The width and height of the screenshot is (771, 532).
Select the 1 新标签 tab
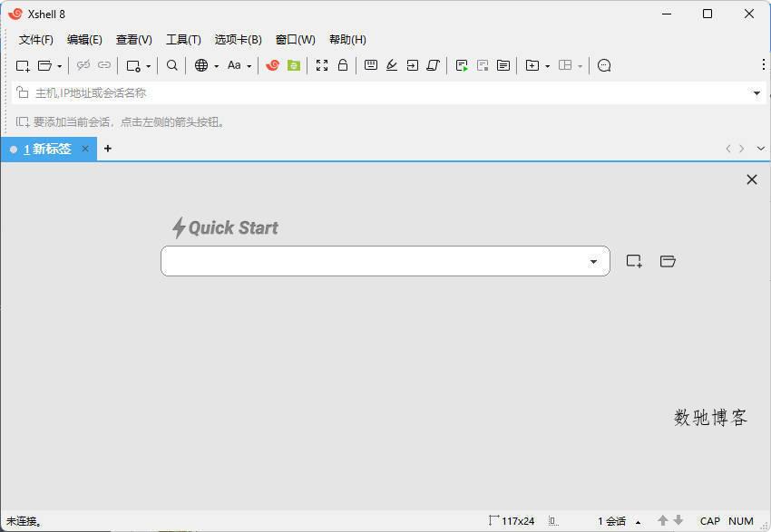point(48,149)
